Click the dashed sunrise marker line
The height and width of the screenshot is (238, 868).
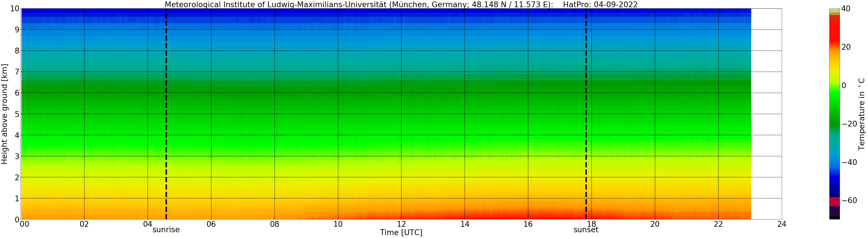pyautogui.click(x=166, y=114)
